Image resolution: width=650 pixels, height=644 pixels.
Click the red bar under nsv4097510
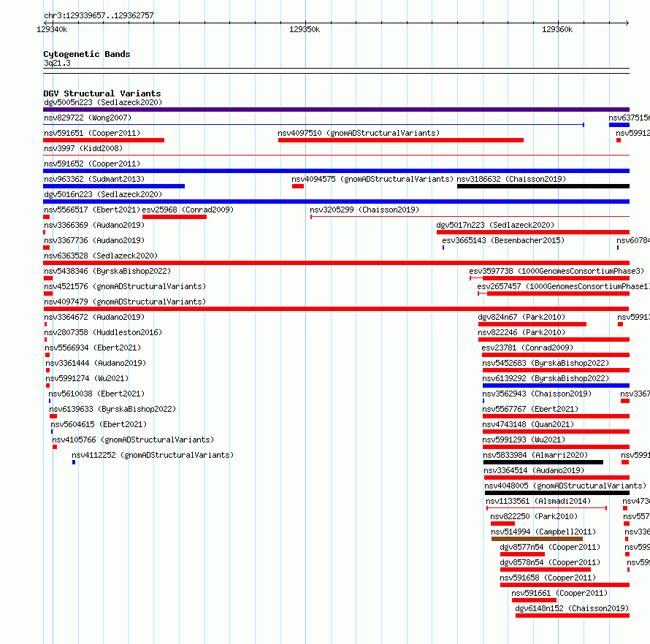(401, 140)
